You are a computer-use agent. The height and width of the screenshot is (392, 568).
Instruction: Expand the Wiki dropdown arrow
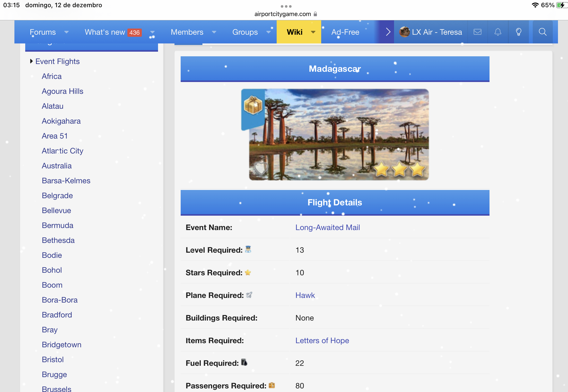click(x=313, y=32)
